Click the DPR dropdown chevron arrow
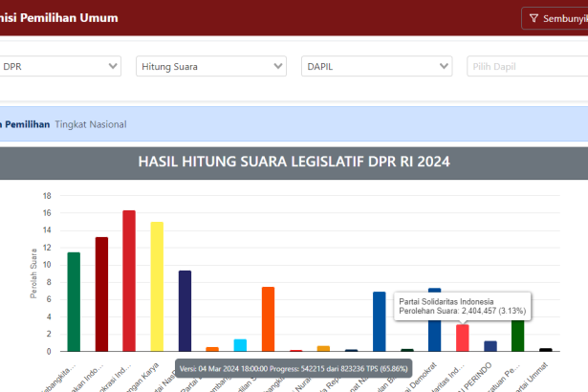The width and height of the screenshot is (588, 392). point(113,66)
